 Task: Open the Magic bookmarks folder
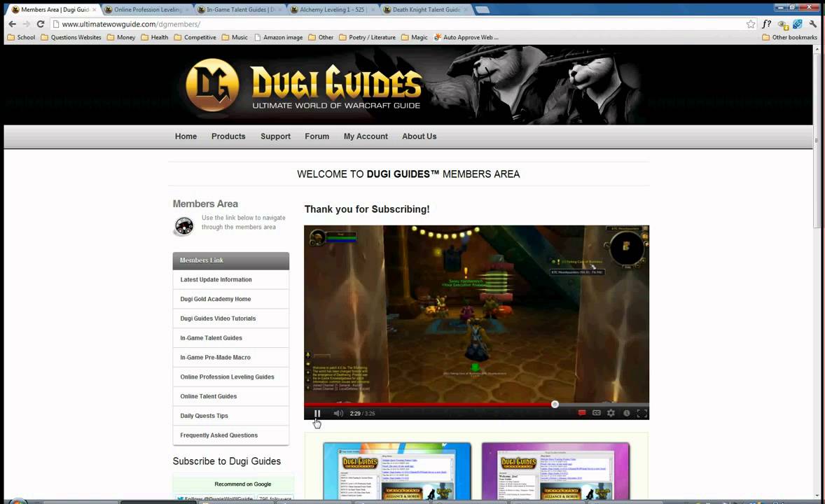click(x=415, y=37)
